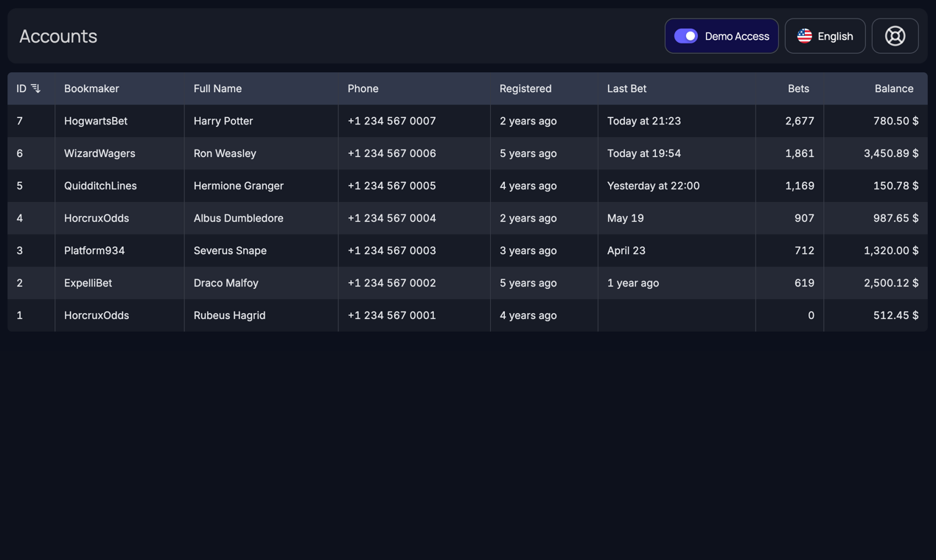Screen dimensions: 936x560
Task: Click phone +1 234 567 0007
Action: click(x=392, y=121)
